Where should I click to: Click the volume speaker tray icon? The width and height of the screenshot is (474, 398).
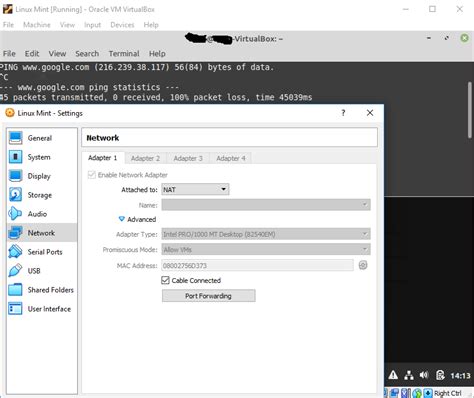tap(424, 375)
